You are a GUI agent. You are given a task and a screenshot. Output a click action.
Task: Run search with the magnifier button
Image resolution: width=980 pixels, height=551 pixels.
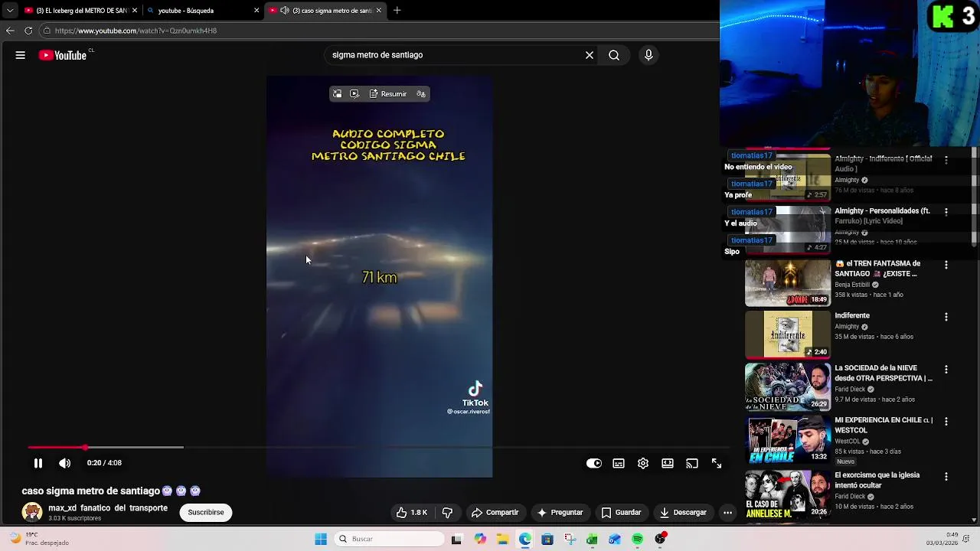pos(614,55)
